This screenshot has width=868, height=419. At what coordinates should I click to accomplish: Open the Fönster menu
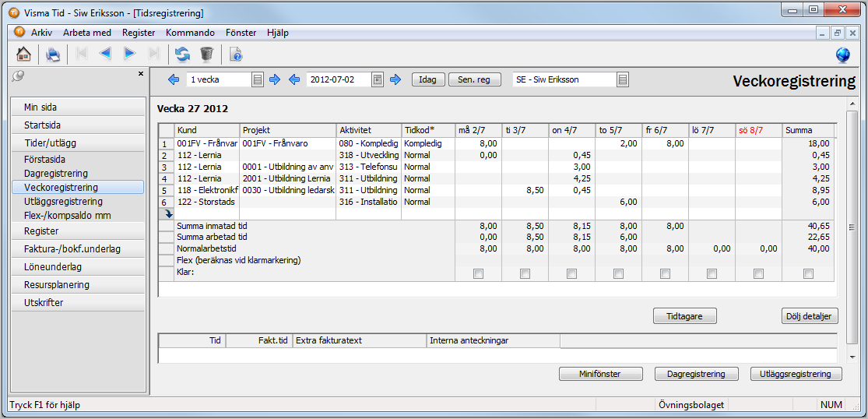pos(241,33)
